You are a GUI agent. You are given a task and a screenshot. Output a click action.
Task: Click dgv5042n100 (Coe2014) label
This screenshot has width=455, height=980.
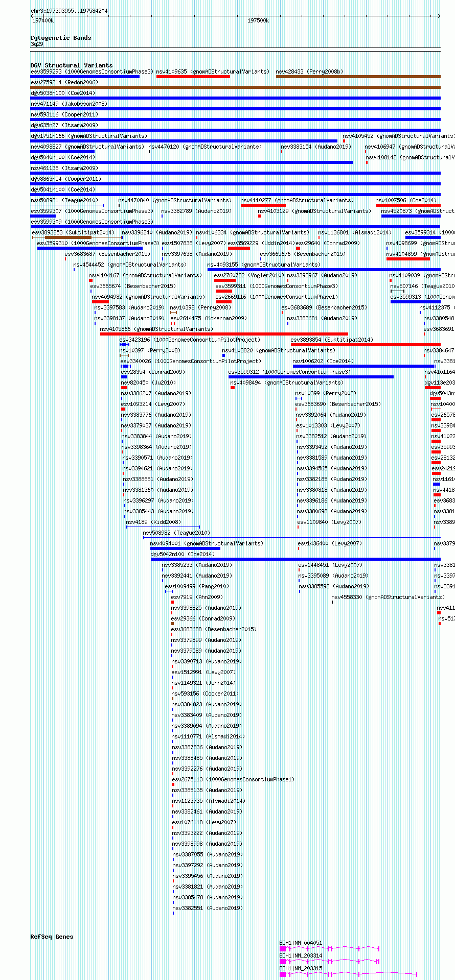coord(183,555)
